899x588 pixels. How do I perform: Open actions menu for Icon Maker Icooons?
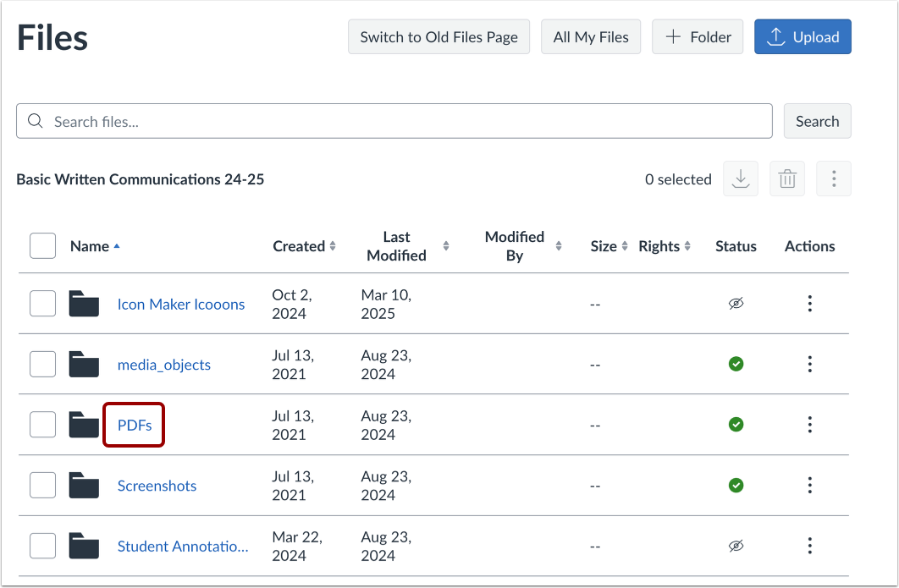(x=810, y=304)
